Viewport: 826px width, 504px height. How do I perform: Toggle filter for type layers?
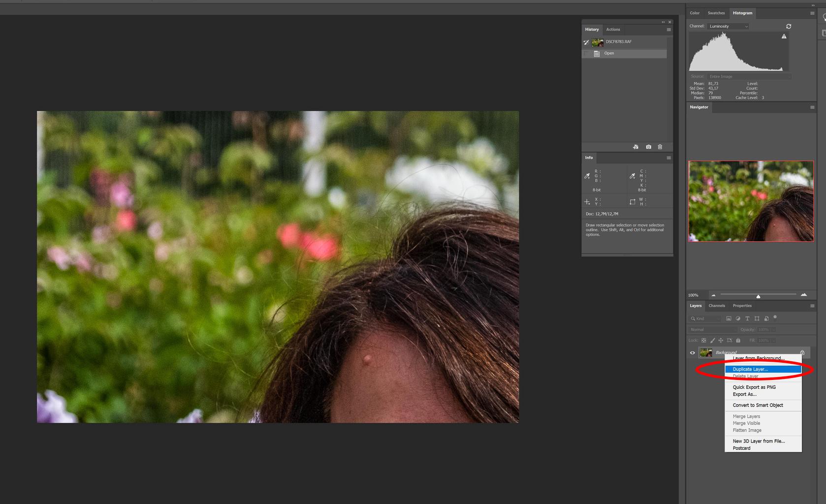click(x=747, y=319)
